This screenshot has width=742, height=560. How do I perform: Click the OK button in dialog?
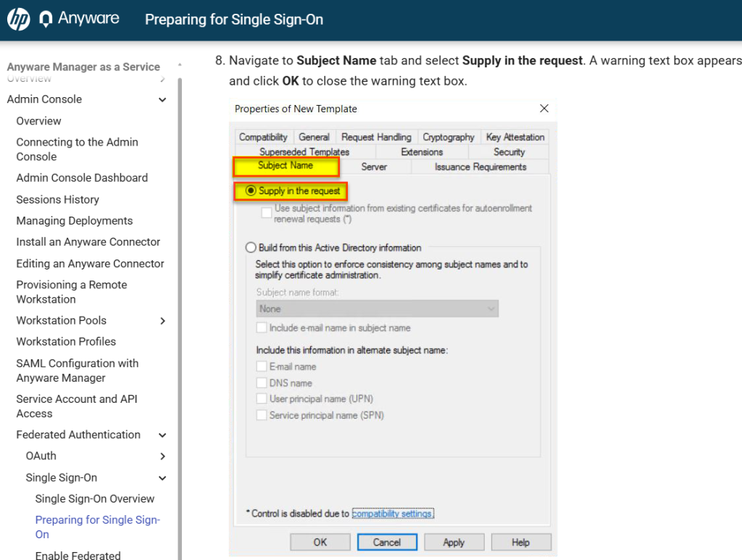320,542
